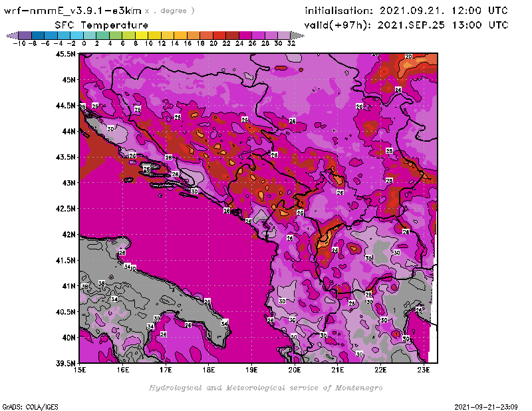
Task: Click Hydrological and Meteorological service of Montenegro caption
Action: [265, 388]
